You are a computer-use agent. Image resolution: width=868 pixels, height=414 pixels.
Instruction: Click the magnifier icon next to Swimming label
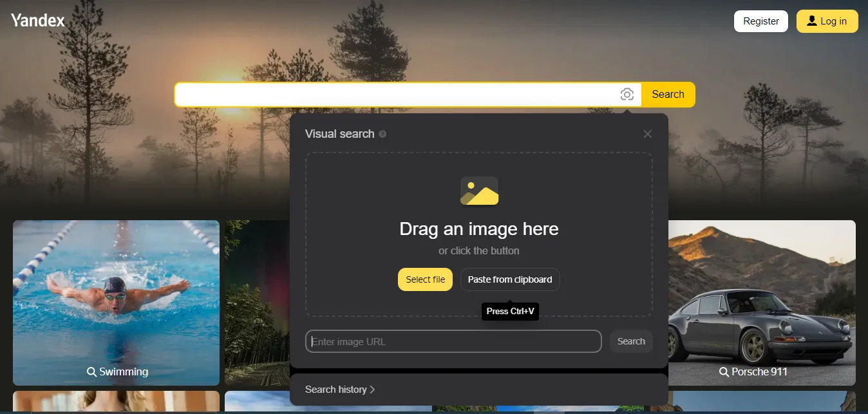click(91, 372)
